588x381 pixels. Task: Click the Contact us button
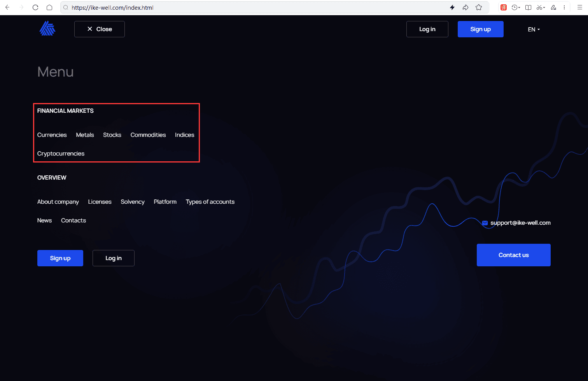514,255
